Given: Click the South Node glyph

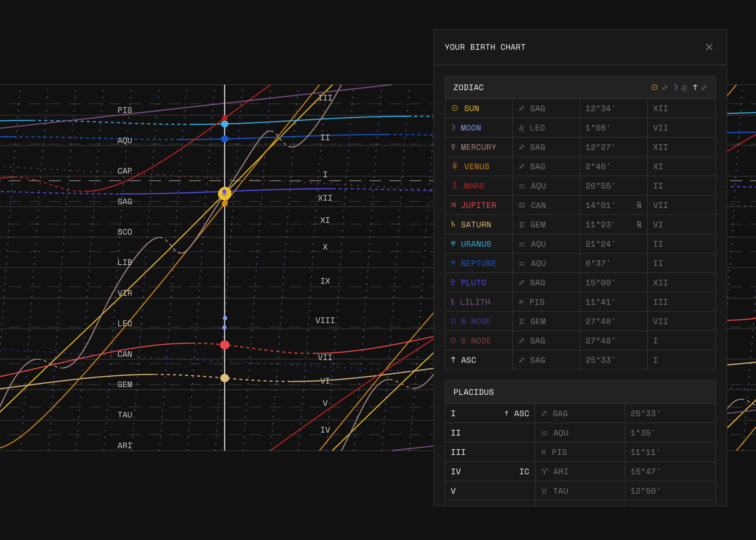Looking at the screenshot, I should 453,340.
